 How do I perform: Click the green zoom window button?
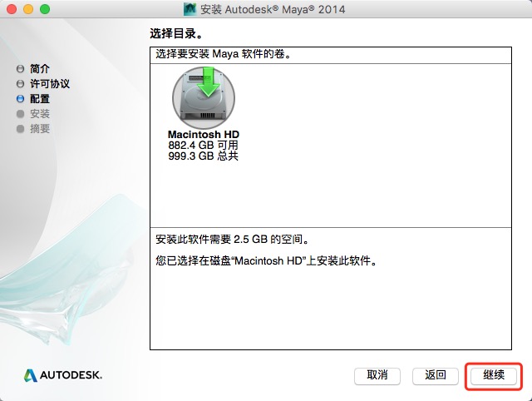tap(45, 9)
